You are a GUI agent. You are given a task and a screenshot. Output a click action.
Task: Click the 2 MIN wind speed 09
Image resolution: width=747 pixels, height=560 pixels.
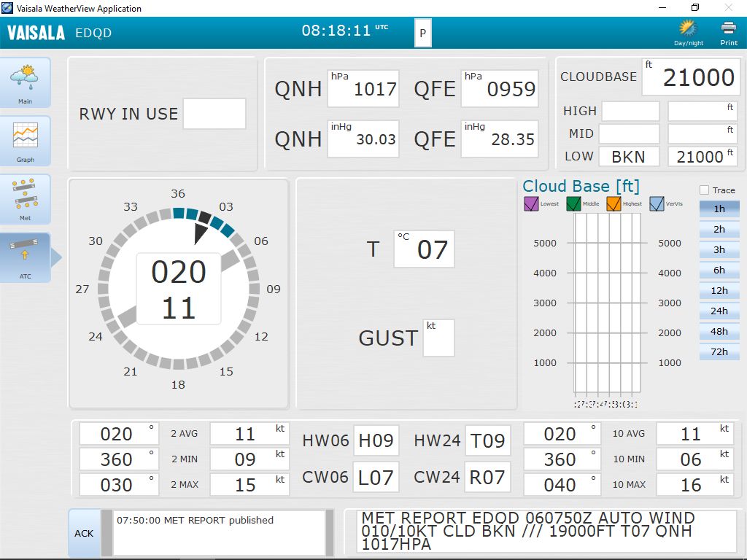249,459
